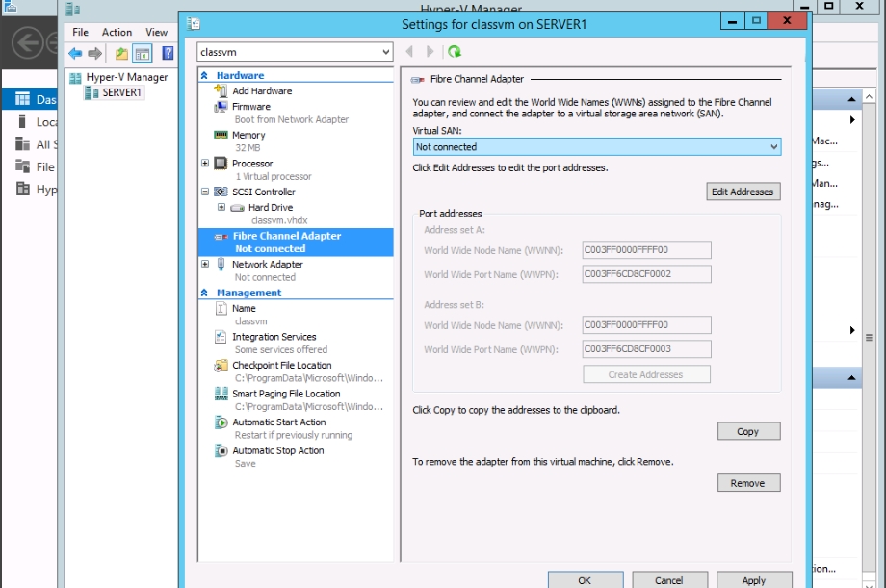Click the Help icon in Hyper-V Manager toolbar
The image size is (886, 588).
pos(168,53)
